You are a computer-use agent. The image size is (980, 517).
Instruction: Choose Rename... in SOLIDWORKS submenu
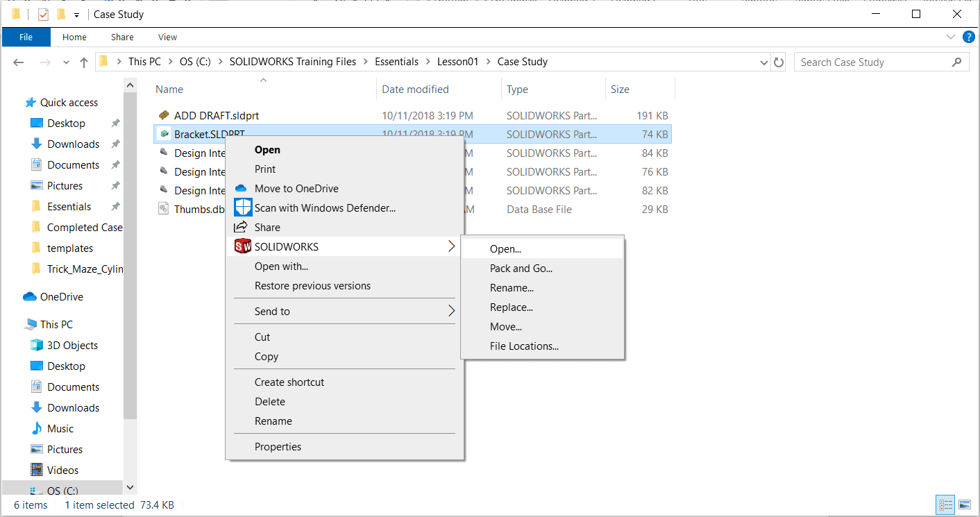click(x=542, y=288)
